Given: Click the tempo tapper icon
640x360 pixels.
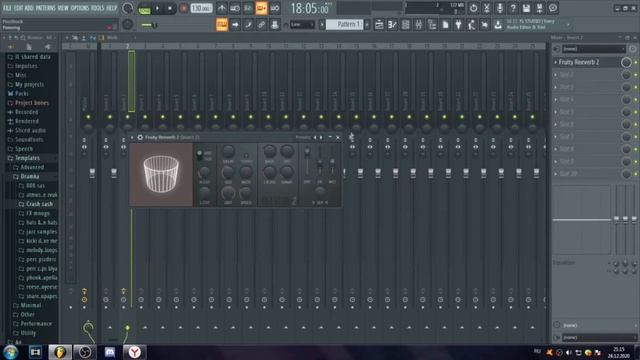Looking at the screenshot, I should coord(471,24).
